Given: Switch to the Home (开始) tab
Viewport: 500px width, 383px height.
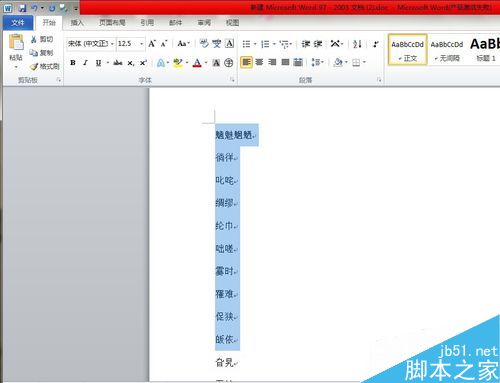Looking at the screenshot, I should (x=49, y=22).
